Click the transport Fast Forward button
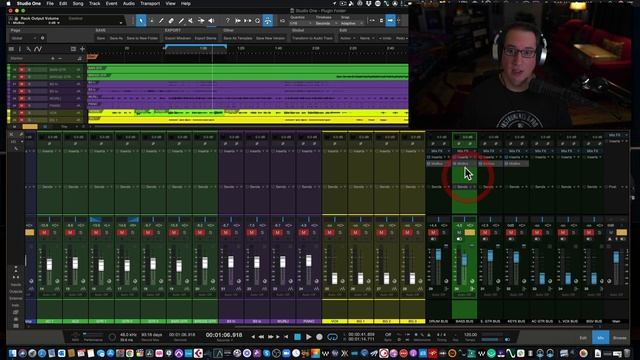 pyautogui.click(x=271, y=337)
